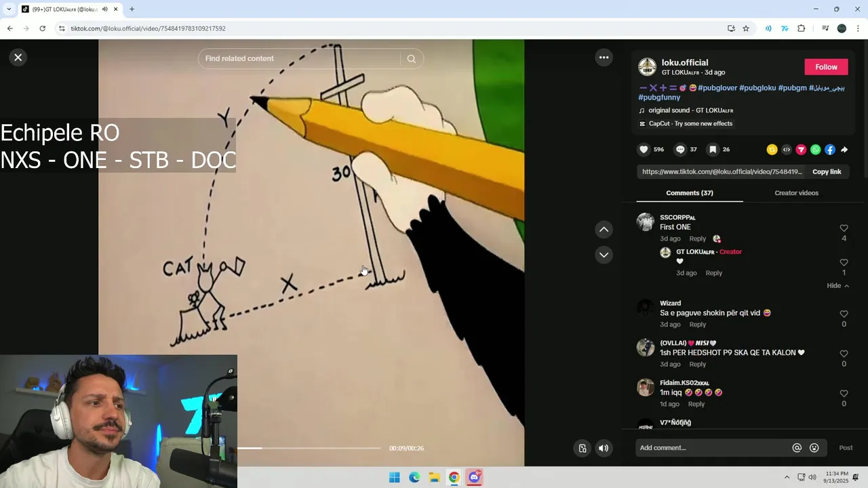Image resolution: width=868 pixels, height=488 pixels.
Task: Like GT LOKU creator's heart reply
Action: 844,262
